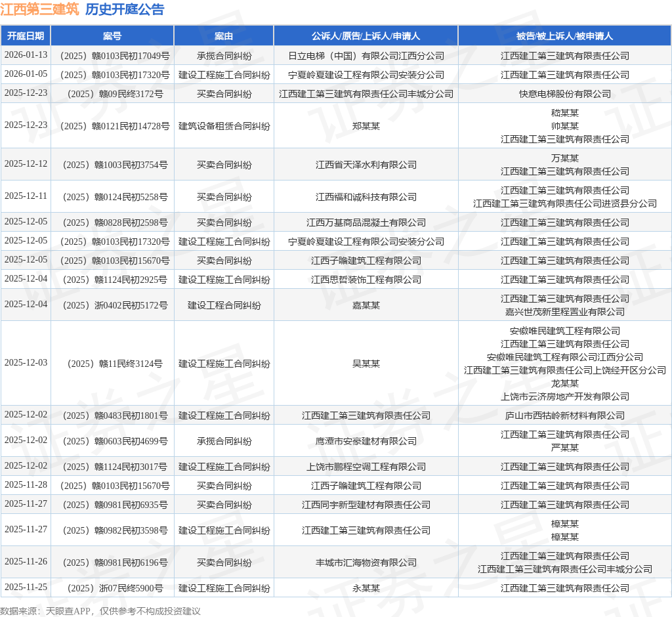Select case number 赣1124民初3017号

(x=115, y=467)
